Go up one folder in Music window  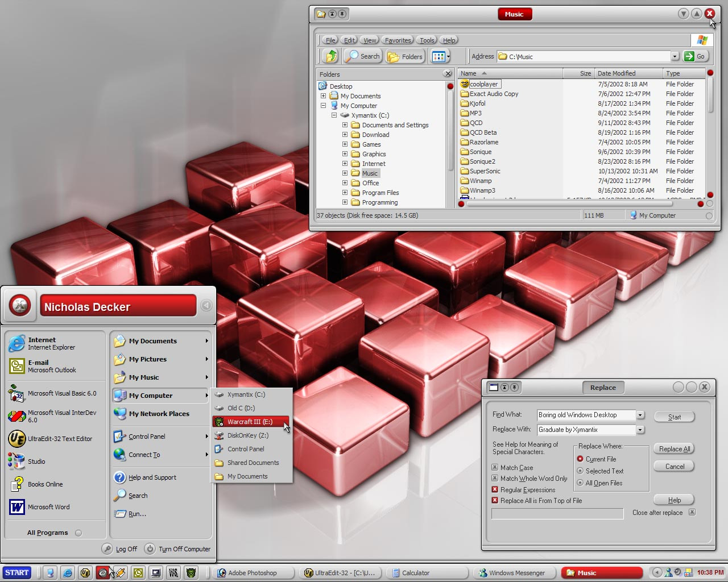(x=330, y=56)
